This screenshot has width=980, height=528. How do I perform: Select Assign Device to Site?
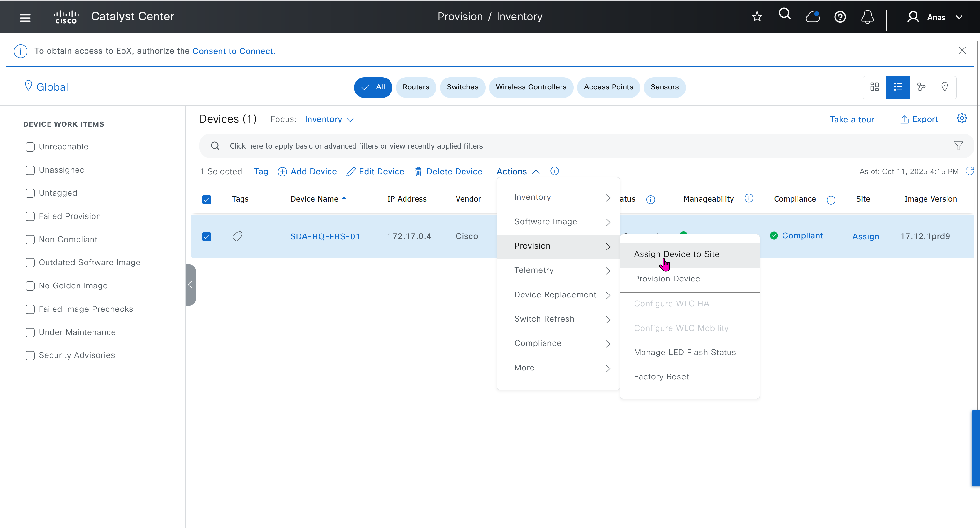point(676,254)
